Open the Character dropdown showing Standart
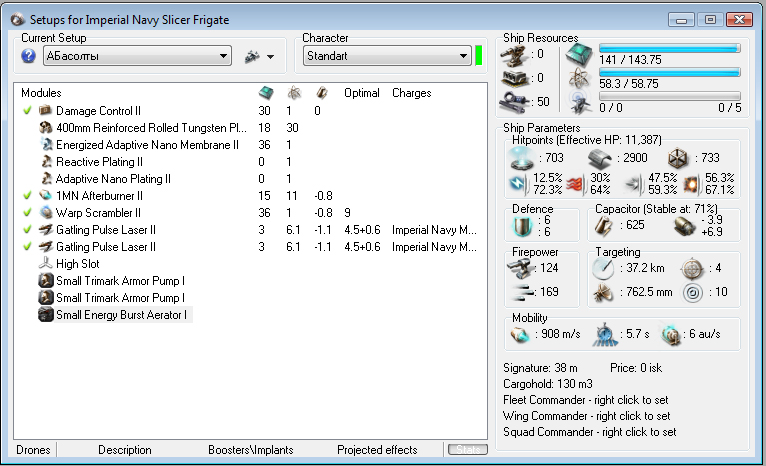766x466 pixels. pyautogui.click(x=387, y=56)
